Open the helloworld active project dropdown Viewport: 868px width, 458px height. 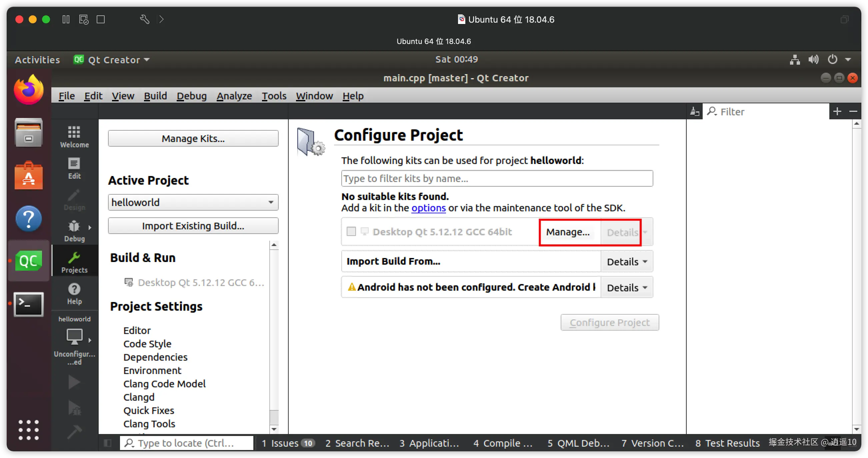(x=193, y=202)
